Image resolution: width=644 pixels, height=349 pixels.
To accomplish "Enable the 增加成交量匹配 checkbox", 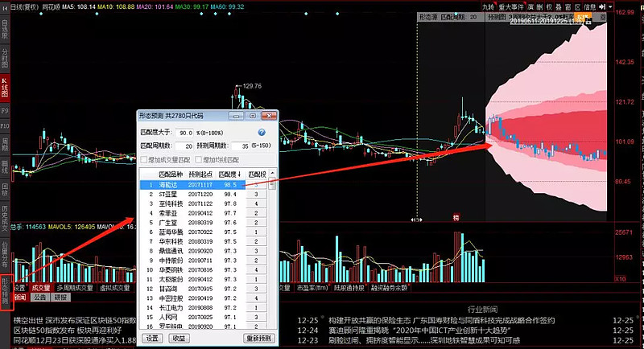I will point(144,159).
